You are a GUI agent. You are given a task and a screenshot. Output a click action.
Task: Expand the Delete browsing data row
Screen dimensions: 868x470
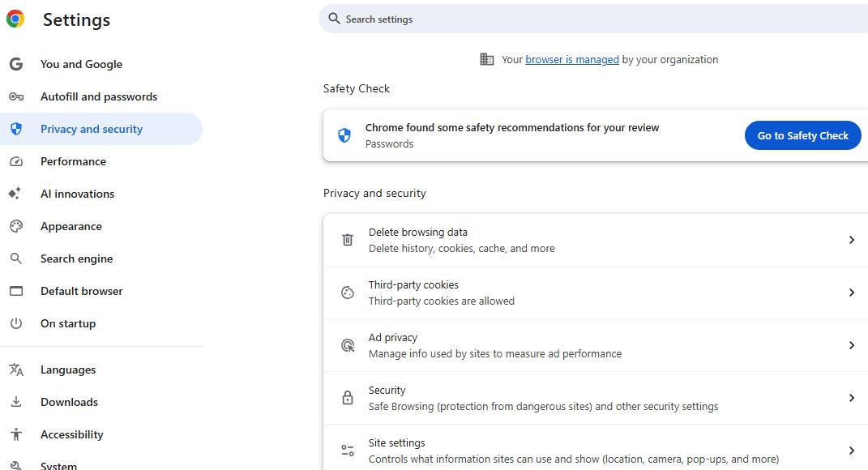[851, 240]
